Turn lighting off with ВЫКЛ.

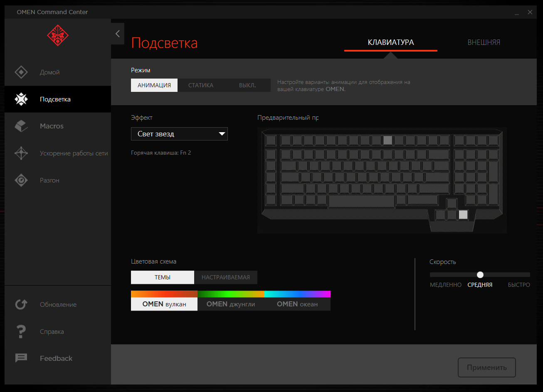coord(247,85)
